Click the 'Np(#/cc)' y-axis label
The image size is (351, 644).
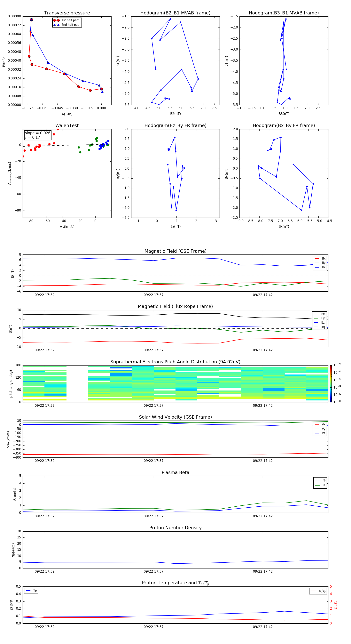click(x=13, y=550)
